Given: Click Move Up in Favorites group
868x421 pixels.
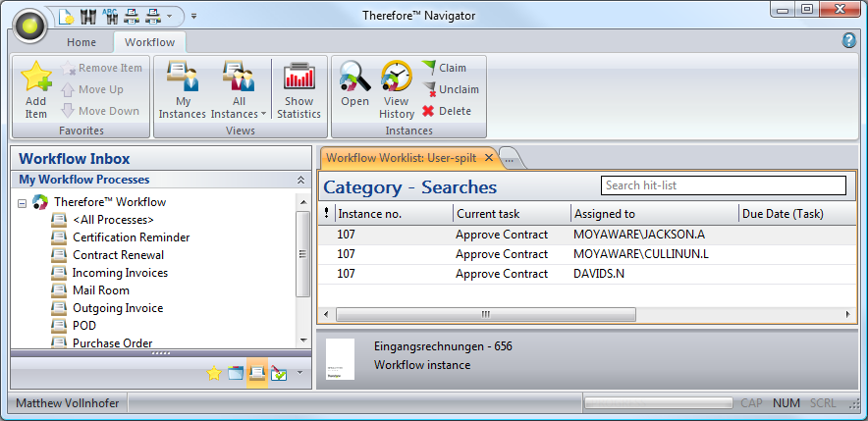Looking at the screenshot, I should pos(92,89).
